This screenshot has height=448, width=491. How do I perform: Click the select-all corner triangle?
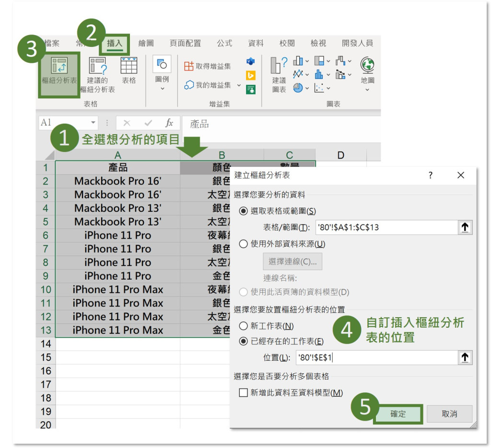click(50, 155)
